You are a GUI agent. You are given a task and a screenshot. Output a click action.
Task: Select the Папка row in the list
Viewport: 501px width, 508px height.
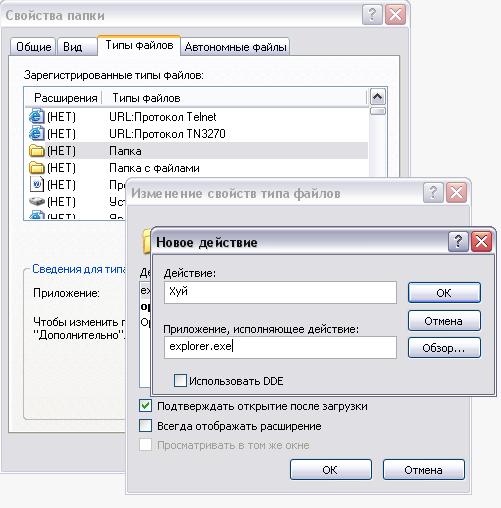coord(197,151)
